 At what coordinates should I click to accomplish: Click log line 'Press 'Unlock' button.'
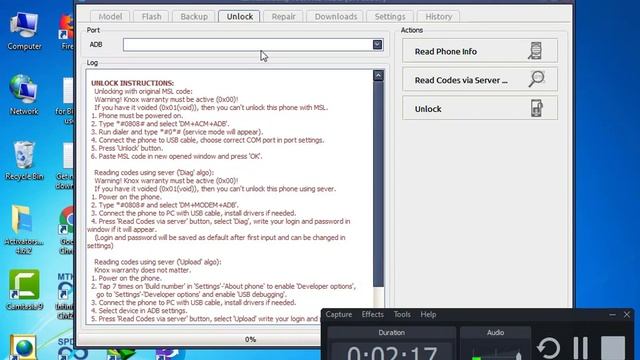pyautogui.click(x=127, y=148)
